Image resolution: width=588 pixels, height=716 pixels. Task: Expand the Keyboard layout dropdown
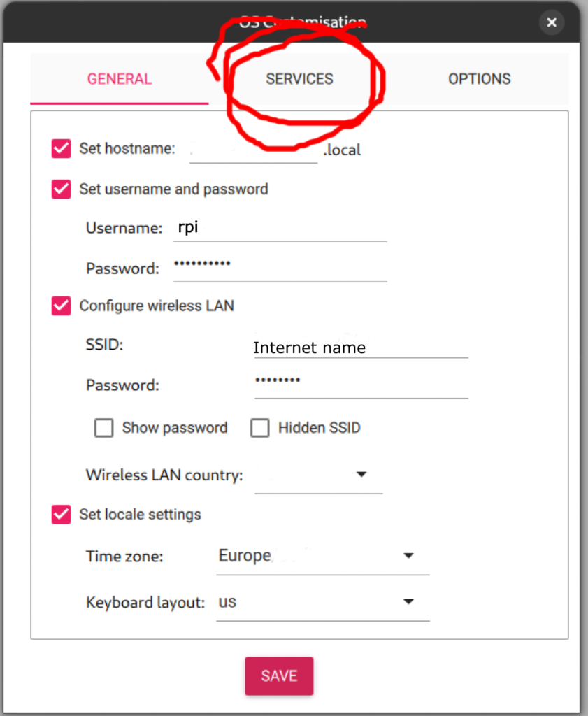(322, 602)
